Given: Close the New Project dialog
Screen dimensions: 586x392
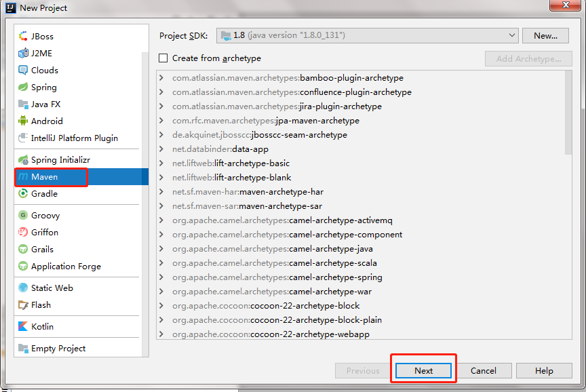Looking at the screenshot, I should tap(566, 5).
